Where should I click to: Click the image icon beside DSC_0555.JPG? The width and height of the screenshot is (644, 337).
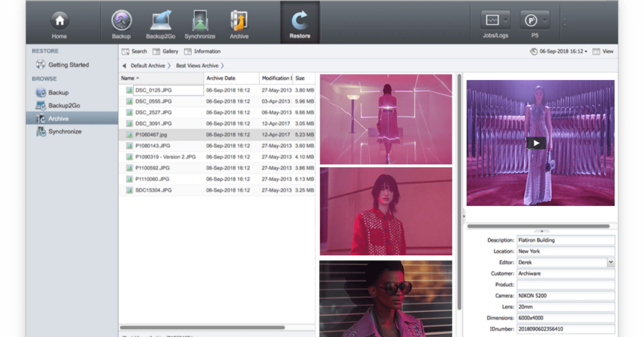pyautogui.click(x=129, y=101)
